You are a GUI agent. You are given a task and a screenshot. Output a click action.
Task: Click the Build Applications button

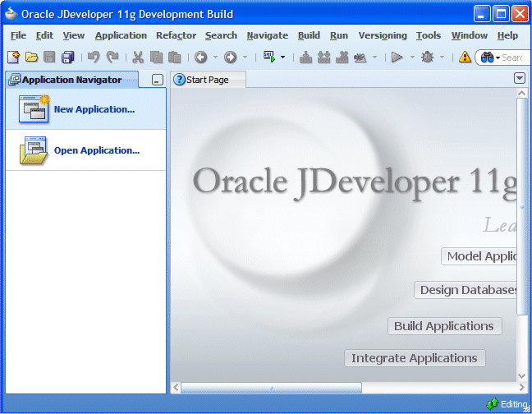[444, 326]
